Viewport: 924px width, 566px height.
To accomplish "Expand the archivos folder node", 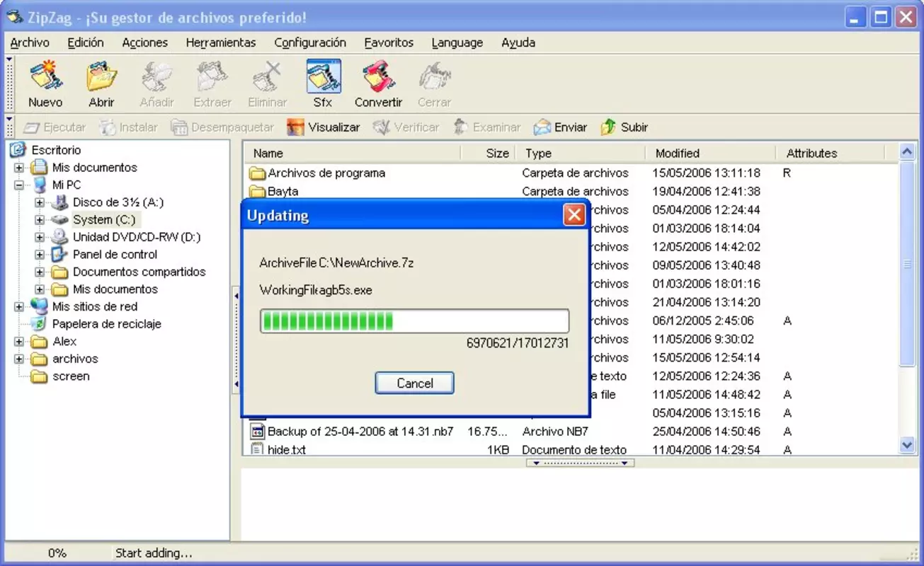I will (19, 359).
